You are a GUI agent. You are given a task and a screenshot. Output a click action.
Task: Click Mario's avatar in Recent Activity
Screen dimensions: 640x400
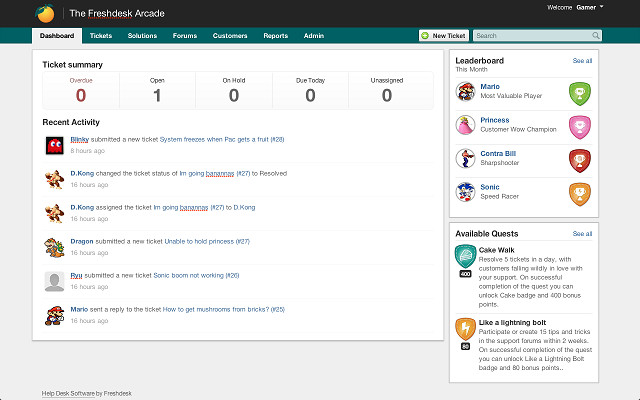54,316
